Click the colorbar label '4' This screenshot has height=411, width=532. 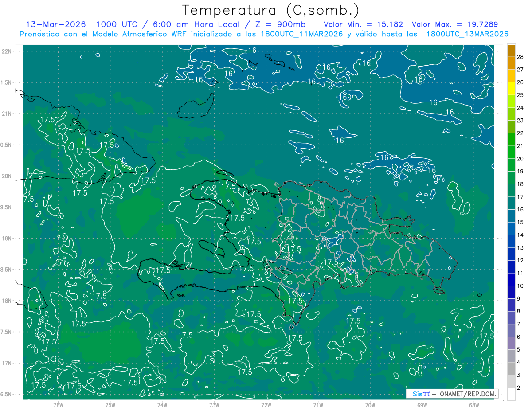pos(519,363)
